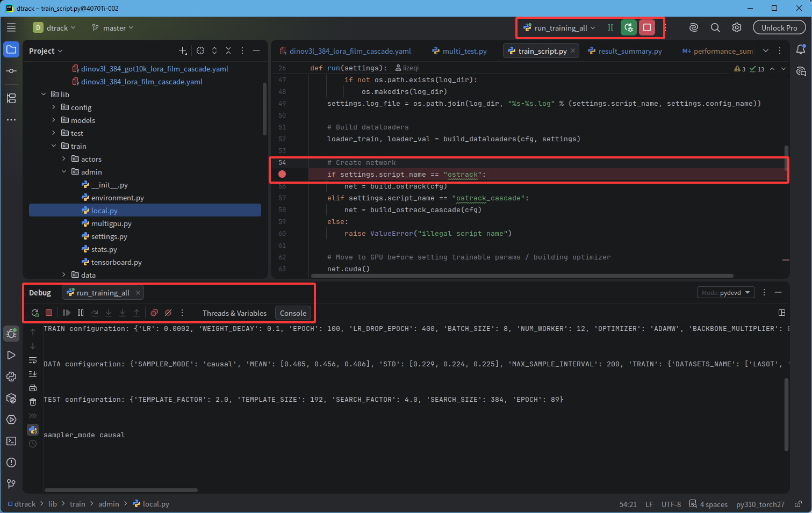This screenshot has height=513, width=812.
Task: Open the Structure tool window icon
Action: click(11, 98)
